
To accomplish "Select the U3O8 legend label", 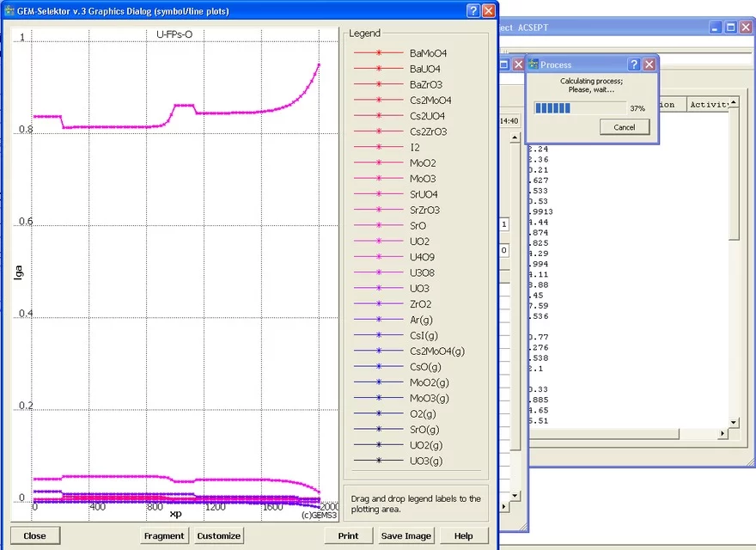I will [423, 272].
